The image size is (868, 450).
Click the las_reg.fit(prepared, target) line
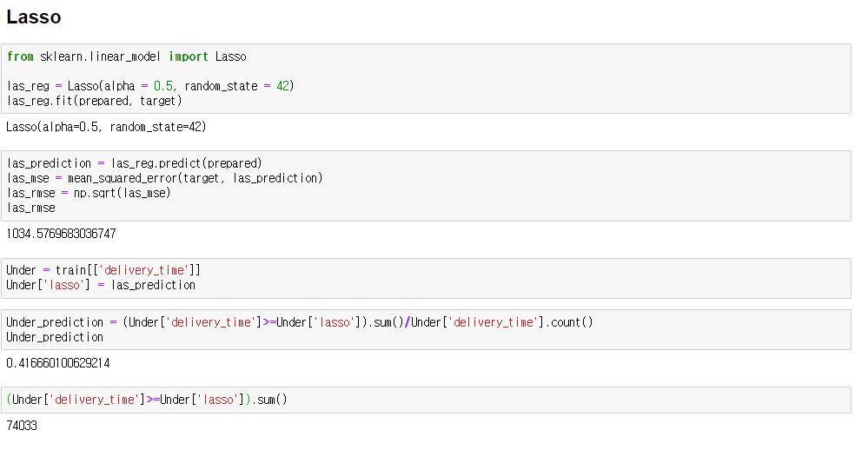point(94,101)
